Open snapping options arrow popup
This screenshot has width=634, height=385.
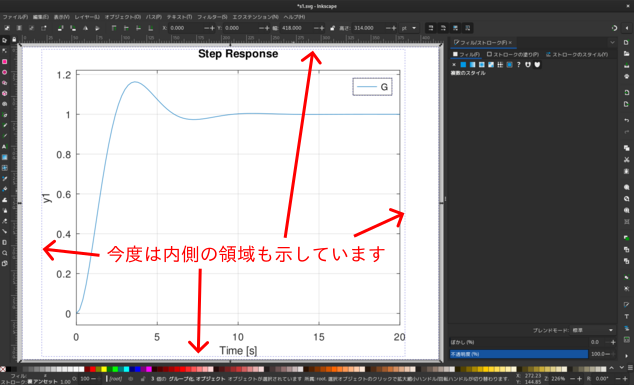[626, 28]
